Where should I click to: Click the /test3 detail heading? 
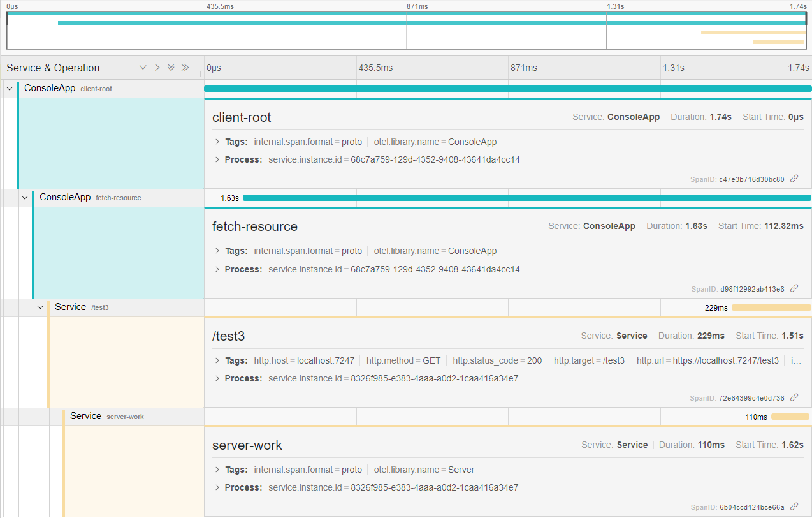(x=229, y=336)
